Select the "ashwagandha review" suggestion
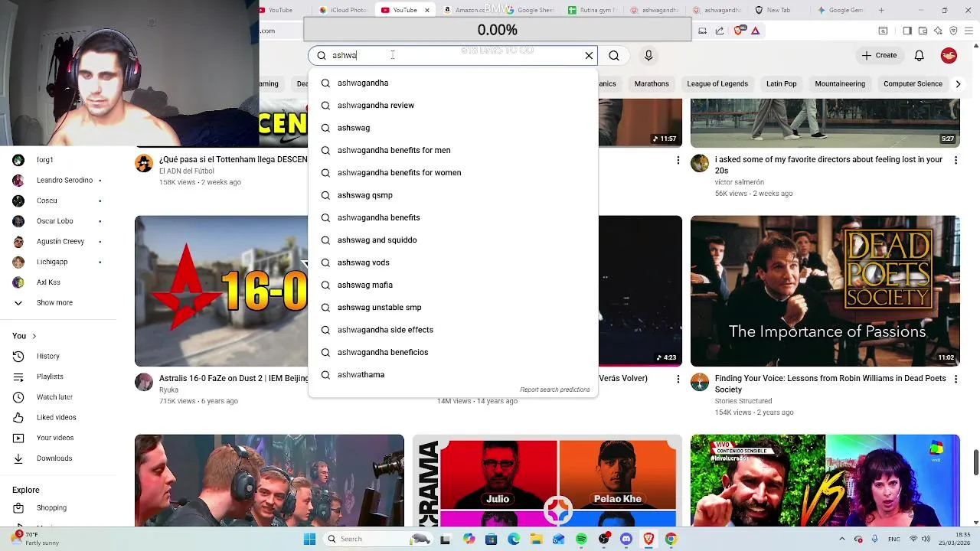This screenshot has height=551, width=980. point(452,105)
